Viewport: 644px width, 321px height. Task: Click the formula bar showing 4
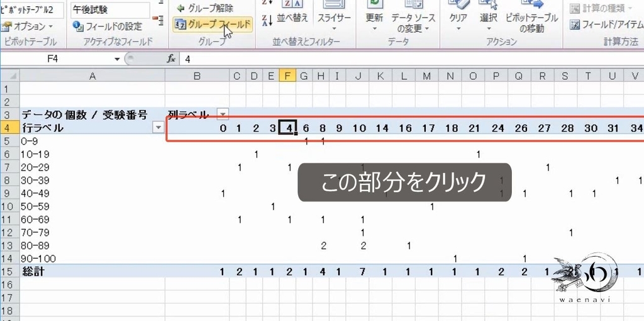click(x=413, y=59)
